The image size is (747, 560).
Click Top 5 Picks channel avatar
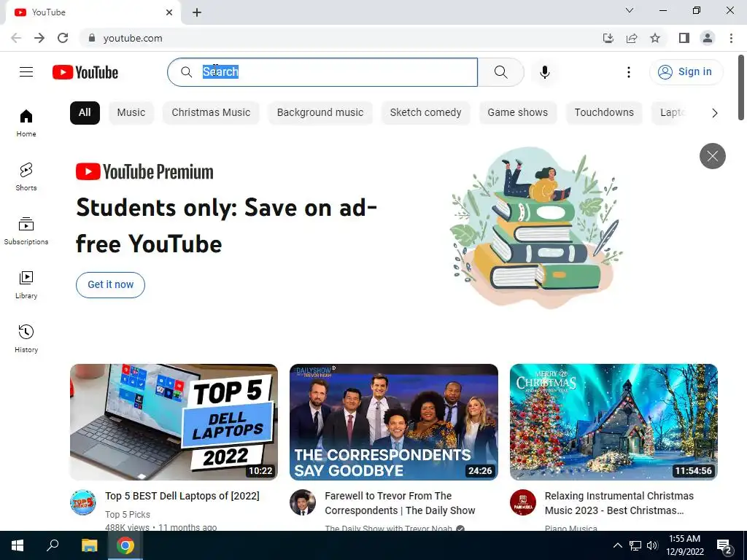83,502
